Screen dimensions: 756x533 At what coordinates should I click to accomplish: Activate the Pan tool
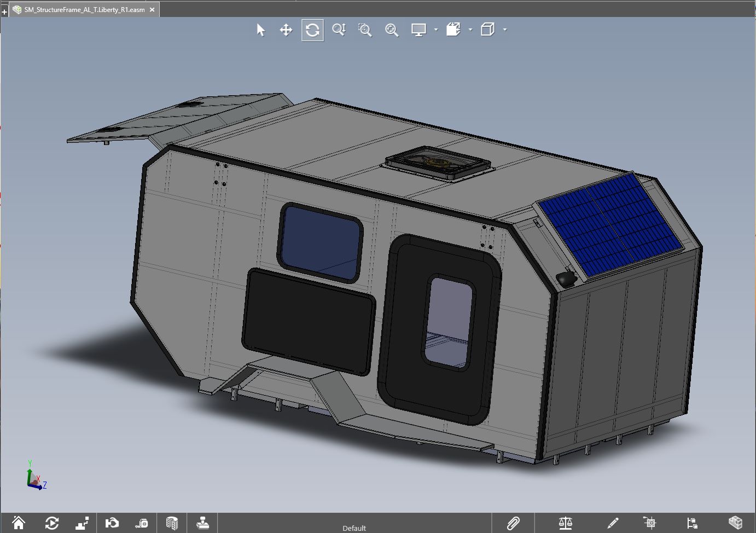pos(286,30)
